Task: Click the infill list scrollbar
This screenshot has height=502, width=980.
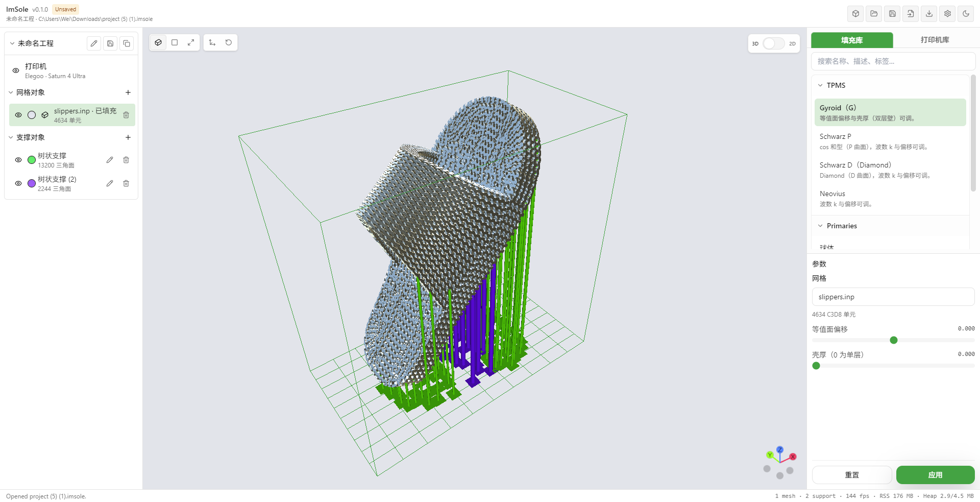Action: [x=973, y=133]
